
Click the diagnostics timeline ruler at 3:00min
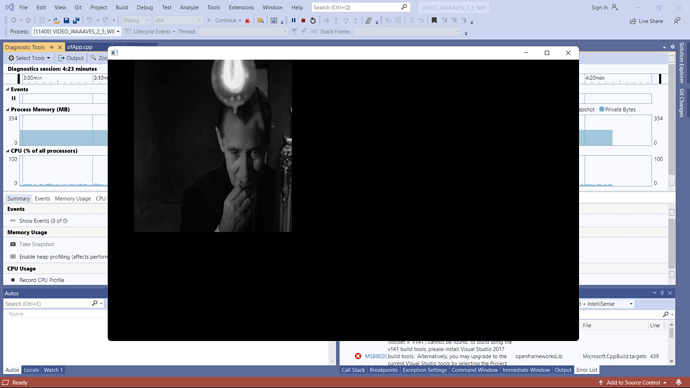(33, 78)
